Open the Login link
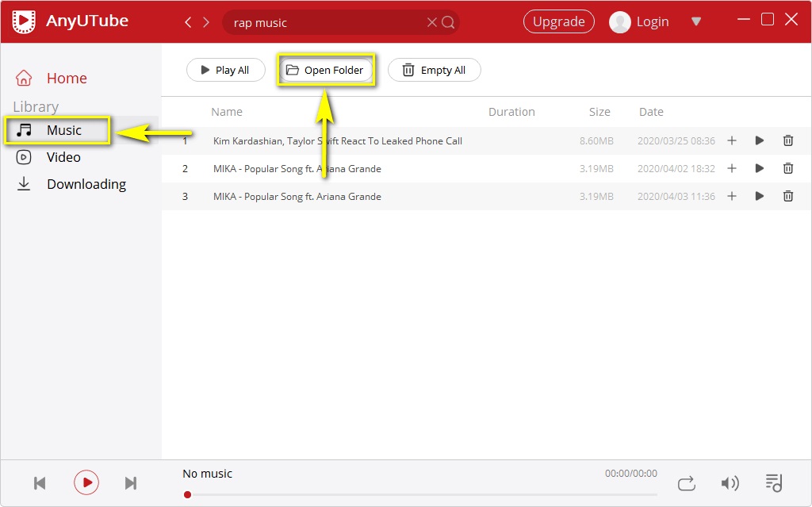This screenshot has height=507, width=812. click(x=653, y=21)
